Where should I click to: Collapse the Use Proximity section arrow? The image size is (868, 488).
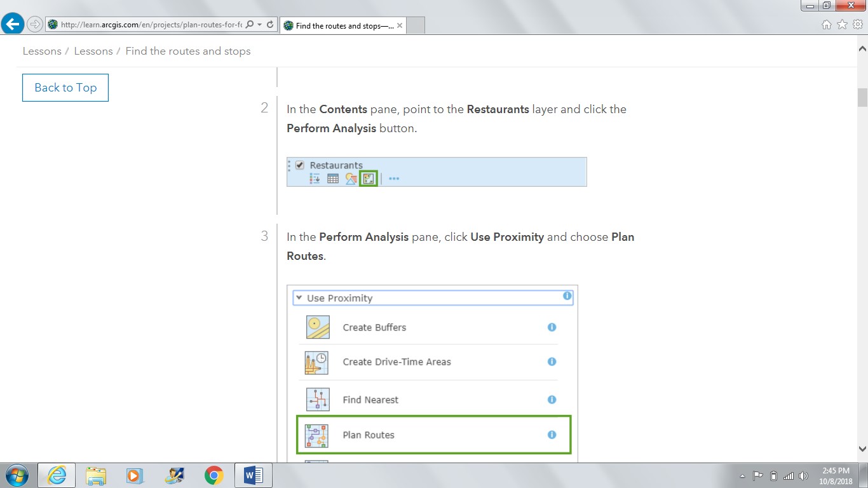click(x=298, y=297)
